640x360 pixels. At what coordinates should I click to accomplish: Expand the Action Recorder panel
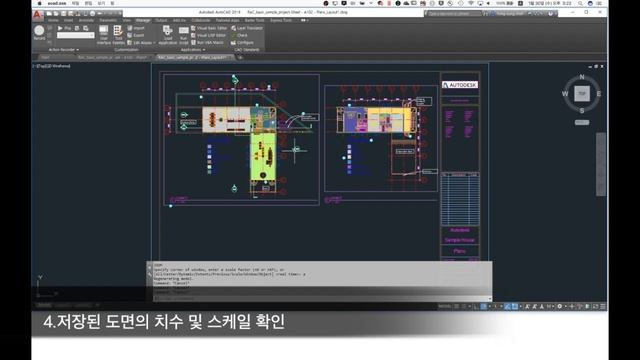pos(64,50)
